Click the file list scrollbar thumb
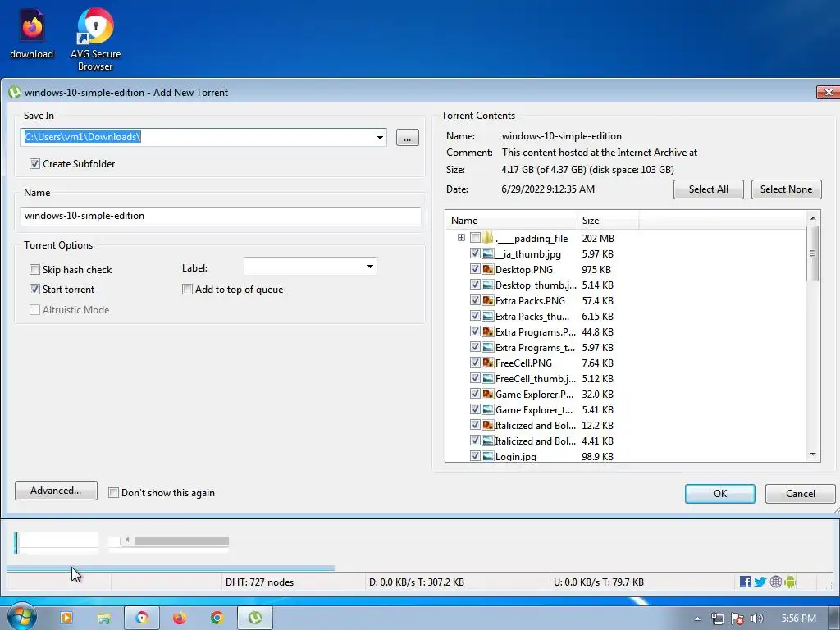The width and height of the screenshot is (840, 630). (x=812, y=253)
